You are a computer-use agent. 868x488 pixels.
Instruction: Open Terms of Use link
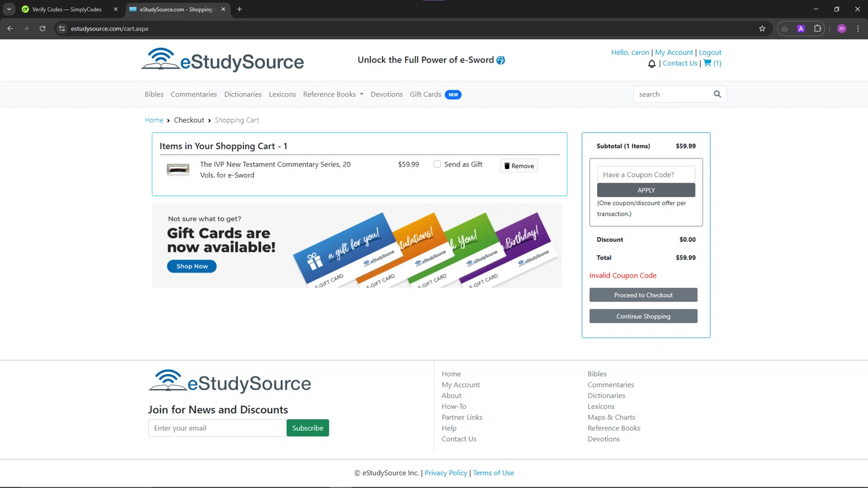point(493,473)
